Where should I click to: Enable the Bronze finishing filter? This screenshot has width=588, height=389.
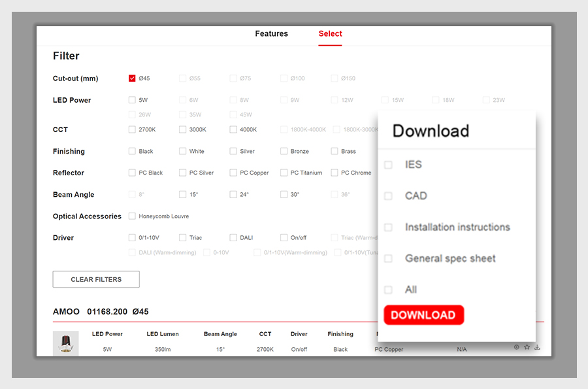click(x=284, y=151)
